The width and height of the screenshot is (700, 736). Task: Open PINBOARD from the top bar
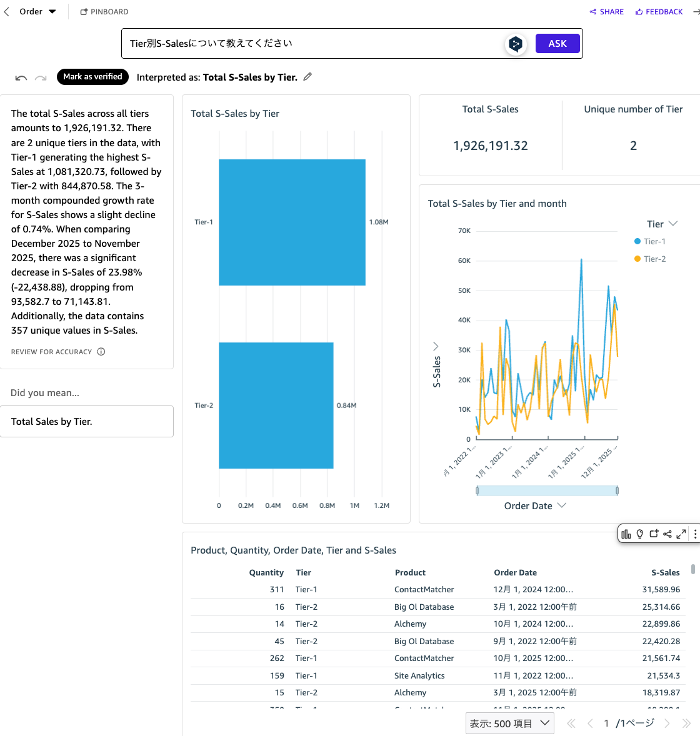coord(104,11)
